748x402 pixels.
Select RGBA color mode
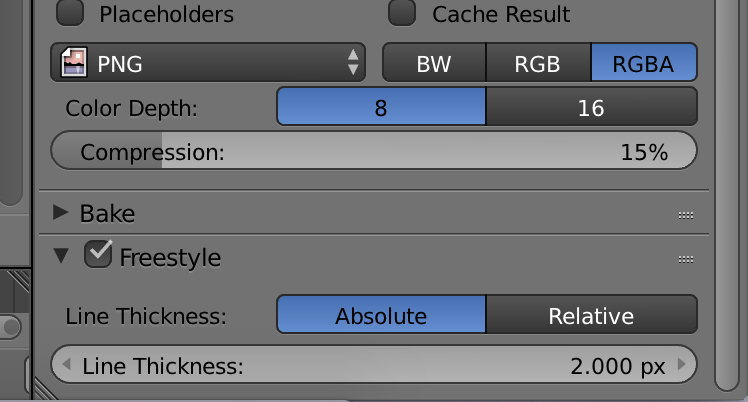coord(644,64)
